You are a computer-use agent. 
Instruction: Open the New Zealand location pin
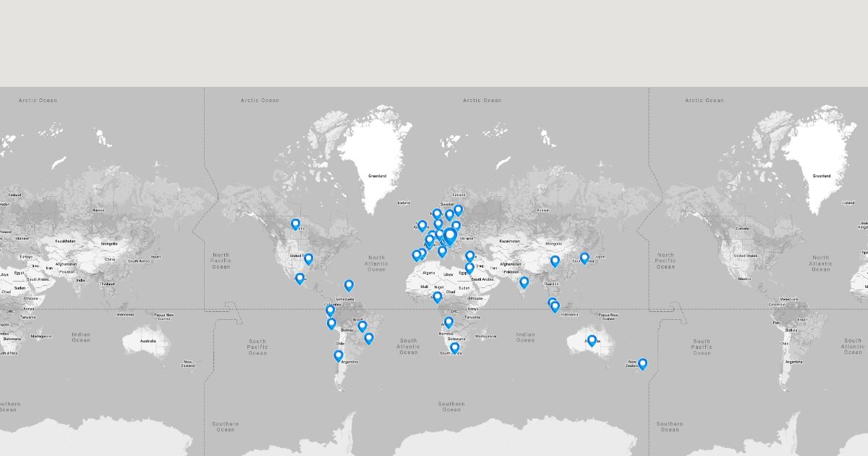click(642, 364)
